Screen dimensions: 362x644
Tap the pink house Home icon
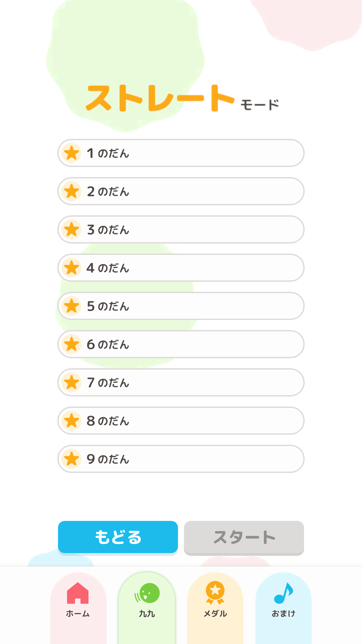point(78,593)
